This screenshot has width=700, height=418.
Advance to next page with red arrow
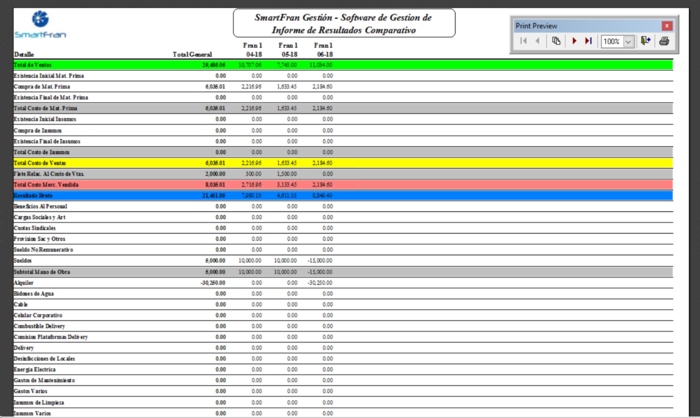574,41
